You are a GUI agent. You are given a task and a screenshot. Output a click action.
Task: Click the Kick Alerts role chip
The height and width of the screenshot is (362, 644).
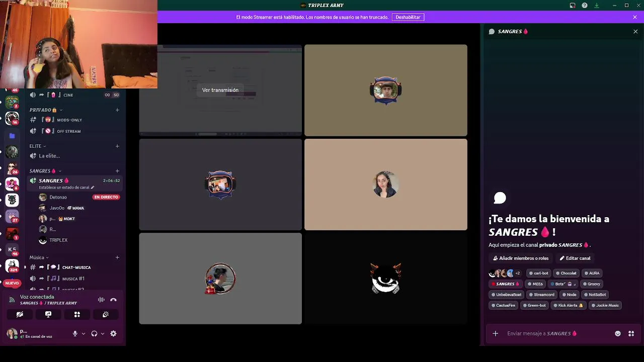pos(568,305)
